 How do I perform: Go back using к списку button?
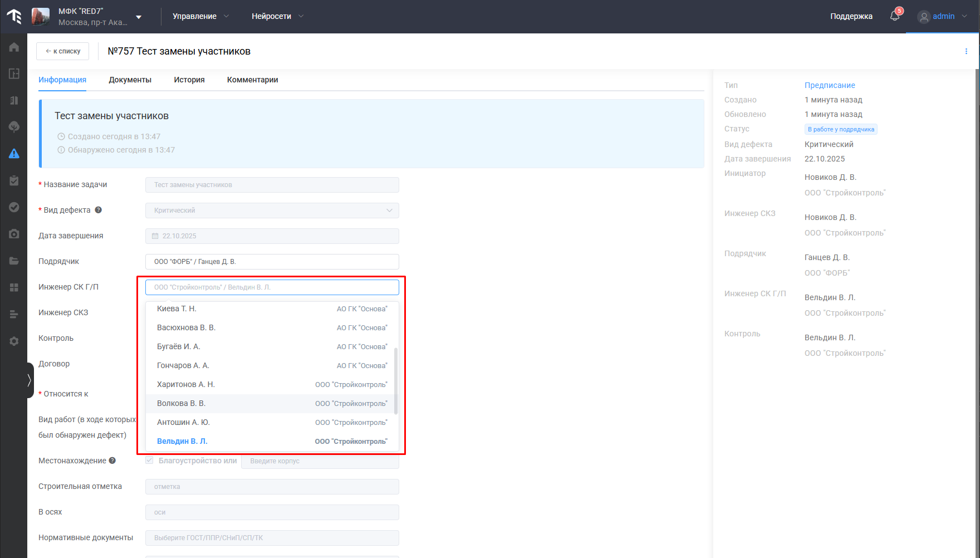click(63, 51)
